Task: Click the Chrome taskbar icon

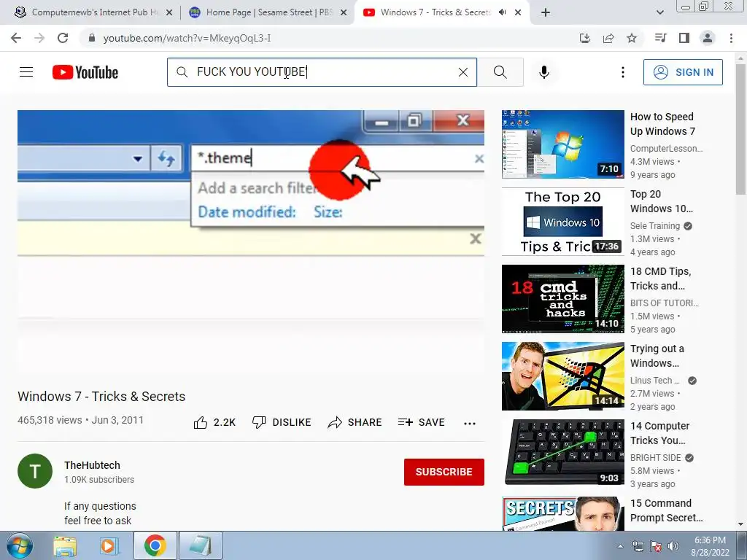Action: (x=155, y=545)
